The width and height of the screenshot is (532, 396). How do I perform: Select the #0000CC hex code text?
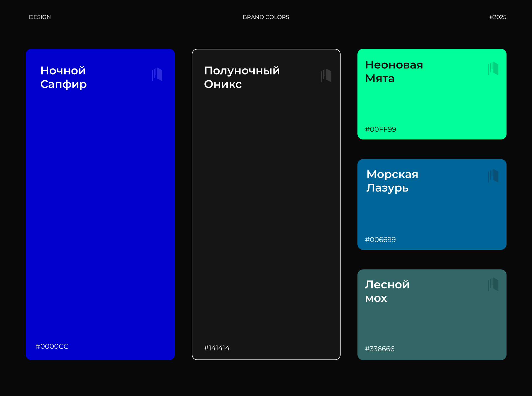(52, 346)
